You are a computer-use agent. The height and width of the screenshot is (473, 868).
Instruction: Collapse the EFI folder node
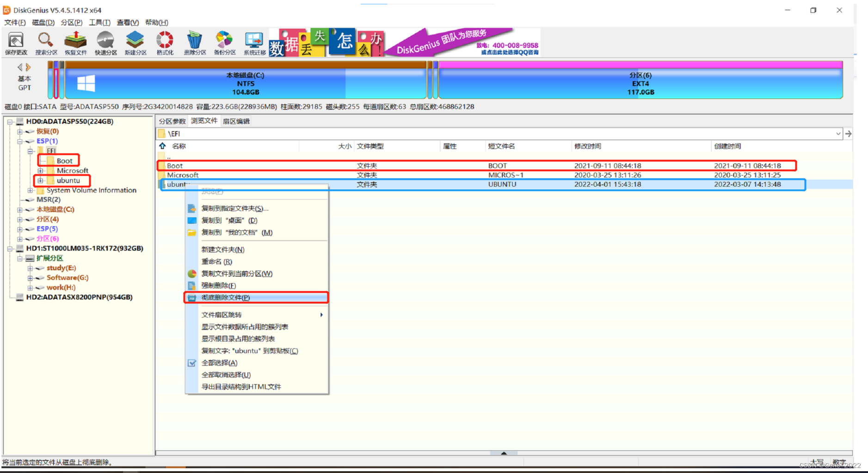coord(30,151)
